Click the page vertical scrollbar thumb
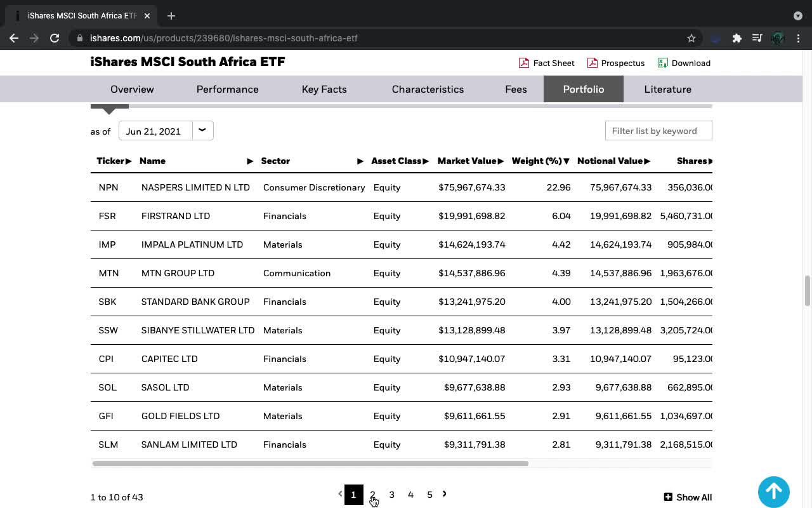 point(808,291)
